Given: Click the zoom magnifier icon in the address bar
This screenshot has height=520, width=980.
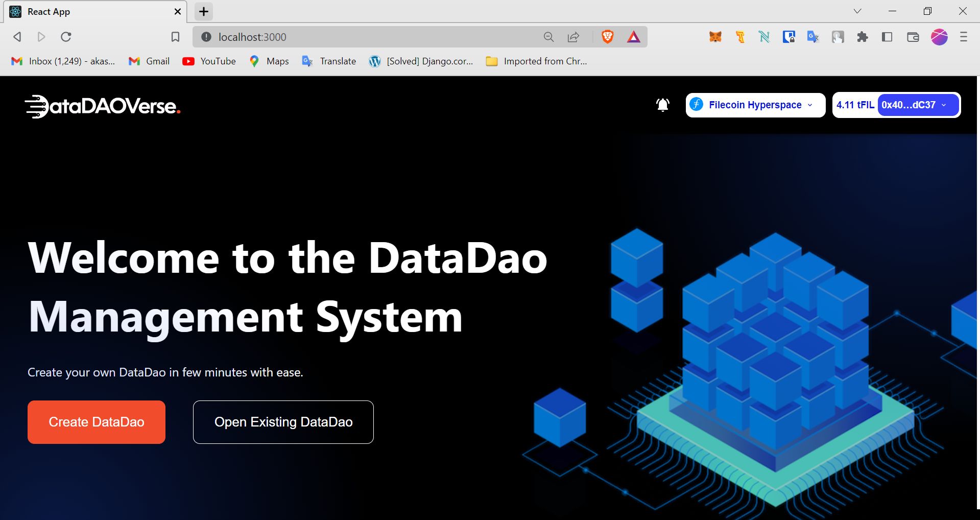Looking at the screenshot, I should tap(548, 37).
